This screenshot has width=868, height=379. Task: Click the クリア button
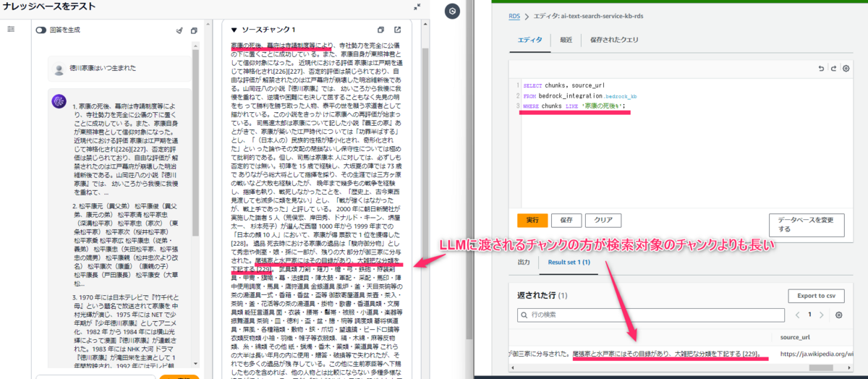[604, 220]
